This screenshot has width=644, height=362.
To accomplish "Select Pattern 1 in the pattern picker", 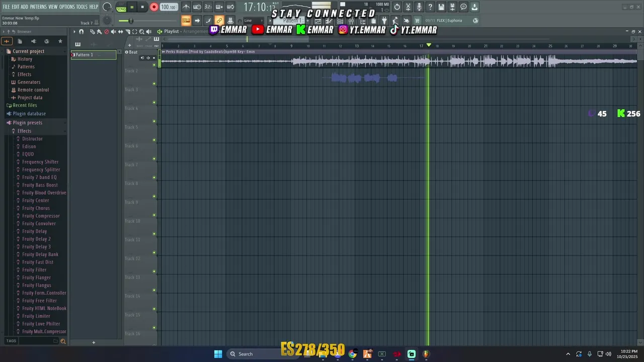I will 94,55.
